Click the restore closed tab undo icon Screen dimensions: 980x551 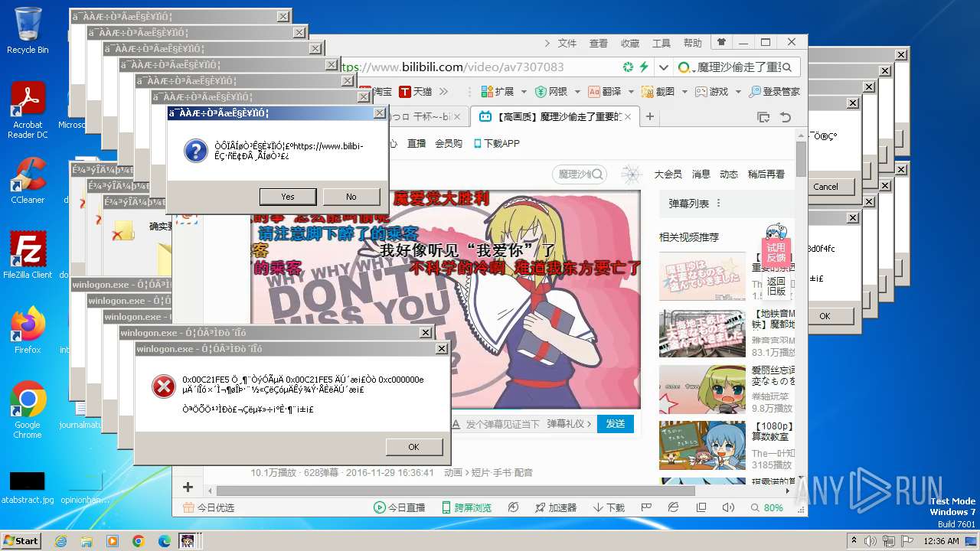[786, 117]
